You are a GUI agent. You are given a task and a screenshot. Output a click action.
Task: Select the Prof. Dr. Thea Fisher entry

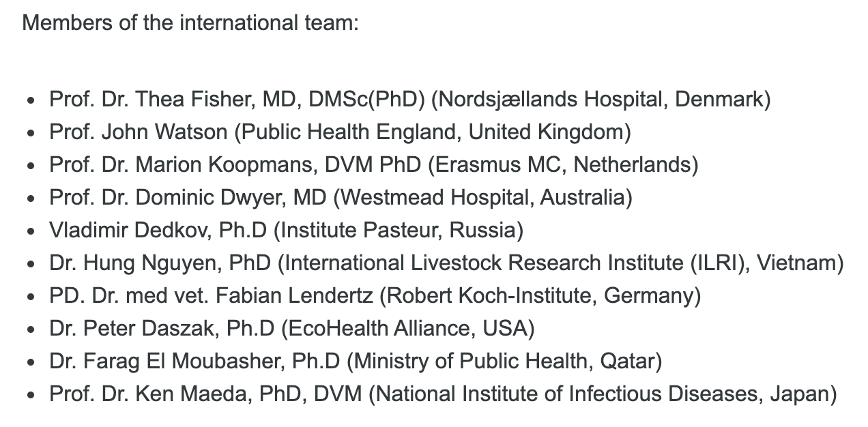[409, 100]
